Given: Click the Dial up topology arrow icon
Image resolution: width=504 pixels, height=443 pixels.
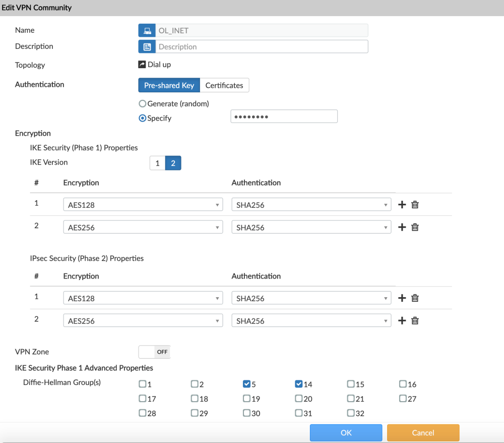Looking at the screenshot, I should [x=142, y=64].
